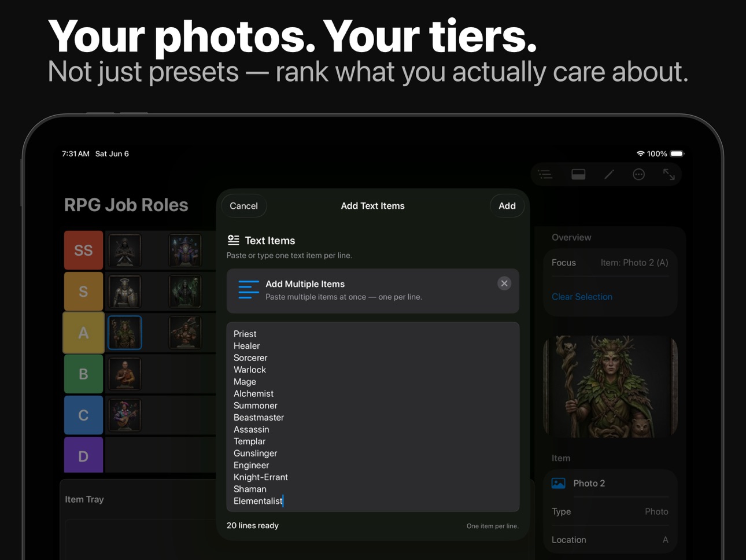The width and height of the screenshot is (746, 560).
Task: Click the RPG Job Roles title
Action: [126, 205]
